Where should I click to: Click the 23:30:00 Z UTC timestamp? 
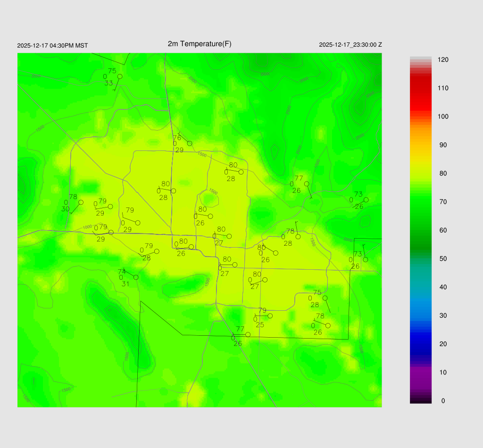(x=350, y=45)
